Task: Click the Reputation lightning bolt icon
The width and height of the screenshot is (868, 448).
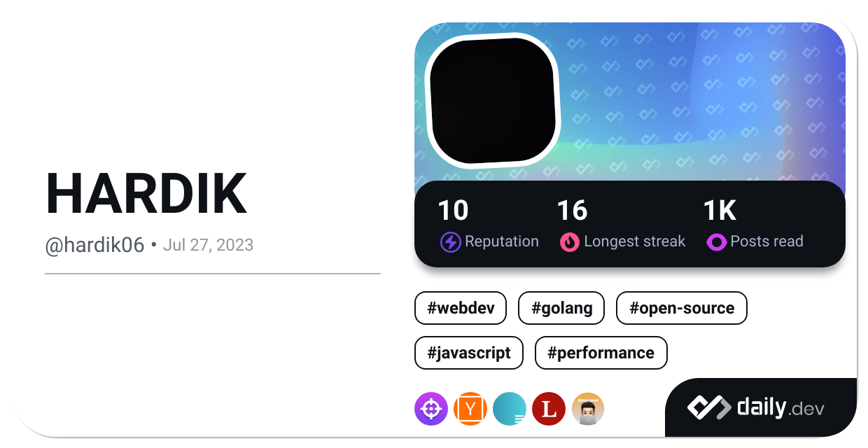Action: pyautogui.click(x=450, y=242)
